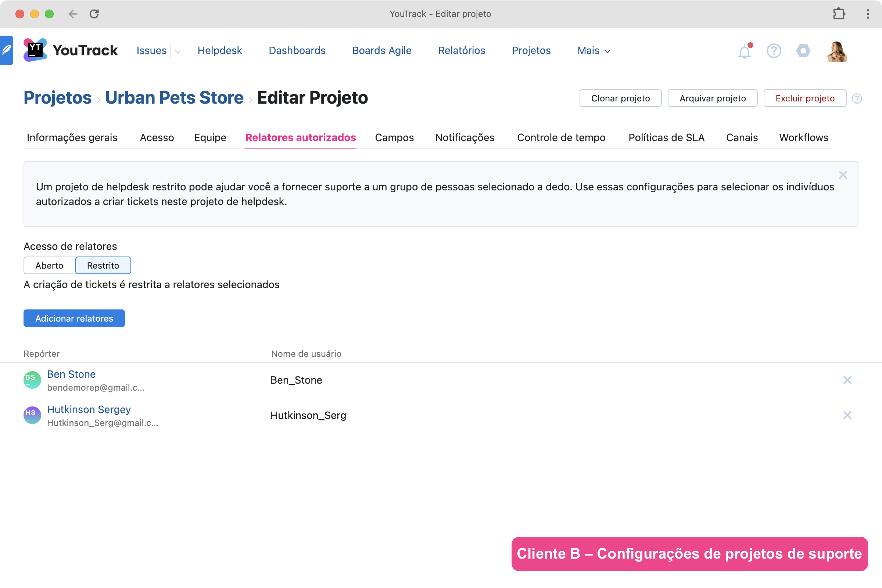
Task: Click help icon next to Excluir projeto
Action: [857, 98]
